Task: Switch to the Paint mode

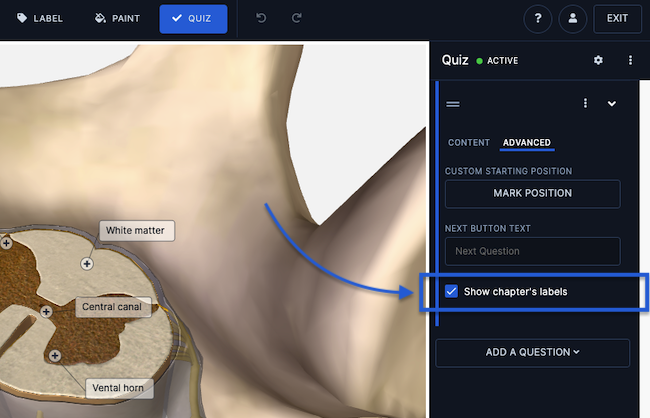Action: (x=118, y=19)
